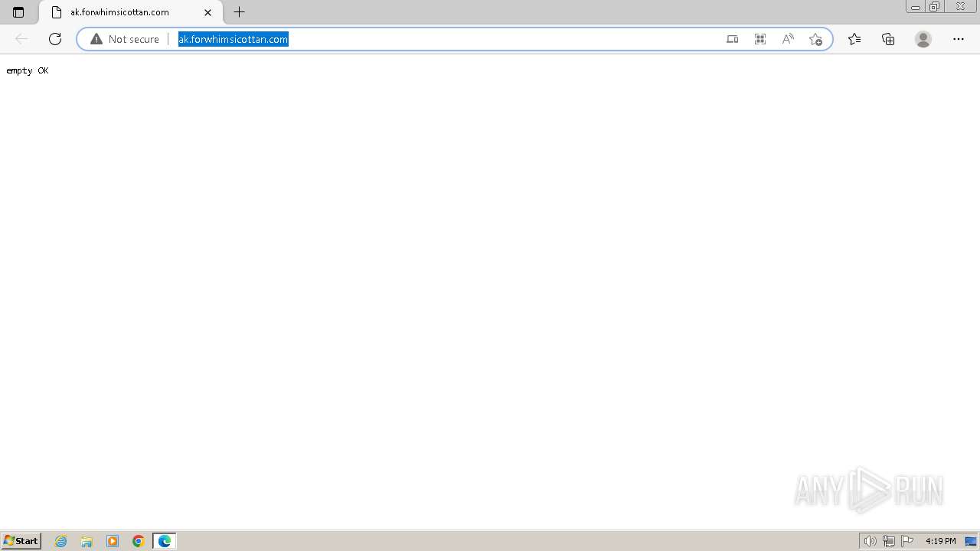This screenshot has width=980, height=551.
Task: Open File Explorer from taskbar
Action: coord(87,541)
